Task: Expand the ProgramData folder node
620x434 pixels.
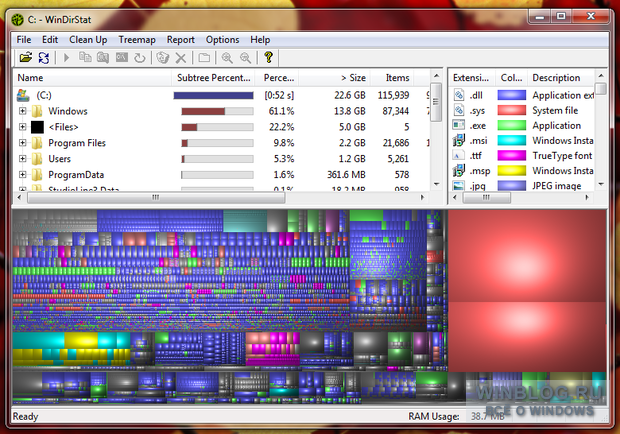Action: point(23,174)
